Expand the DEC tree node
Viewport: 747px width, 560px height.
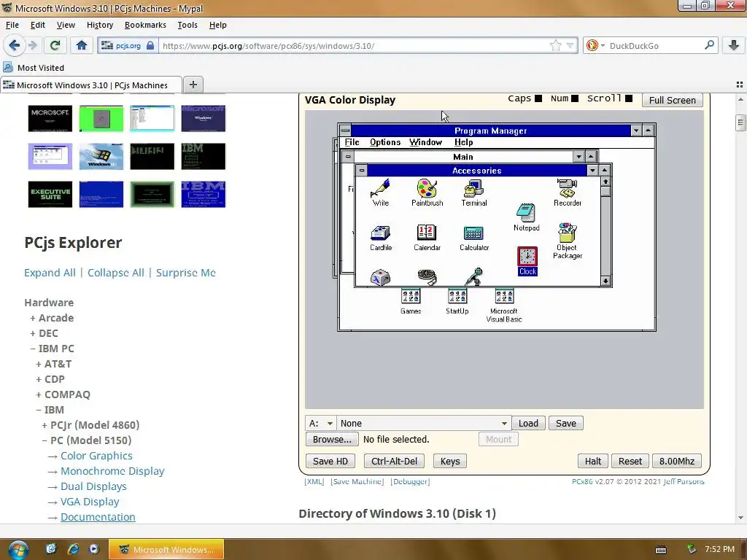pos(44,333)
